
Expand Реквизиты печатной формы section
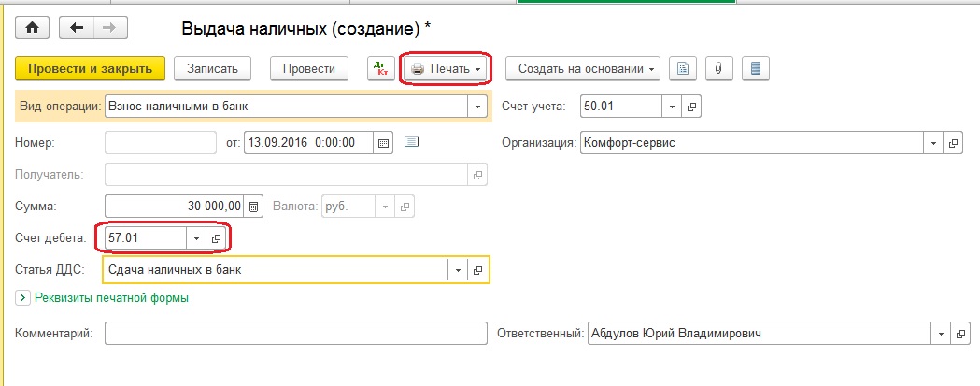[x=22, y=298]
